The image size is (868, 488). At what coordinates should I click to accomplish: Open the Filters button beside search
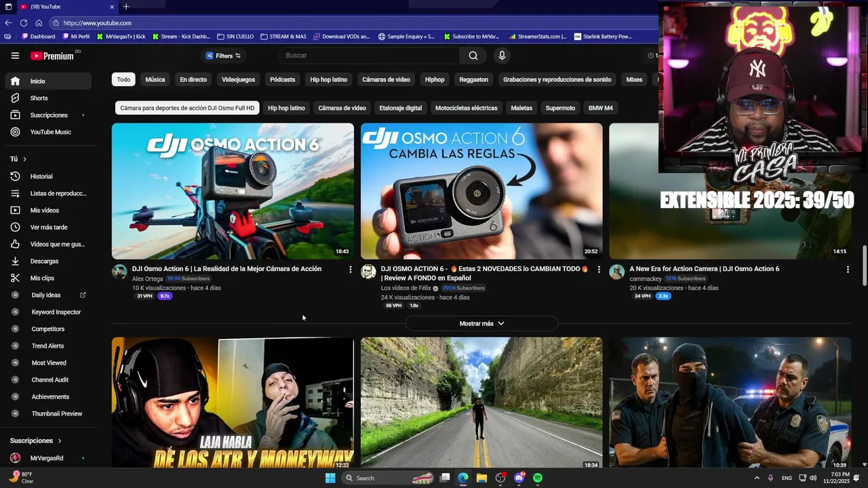click(x=224, y=56)
